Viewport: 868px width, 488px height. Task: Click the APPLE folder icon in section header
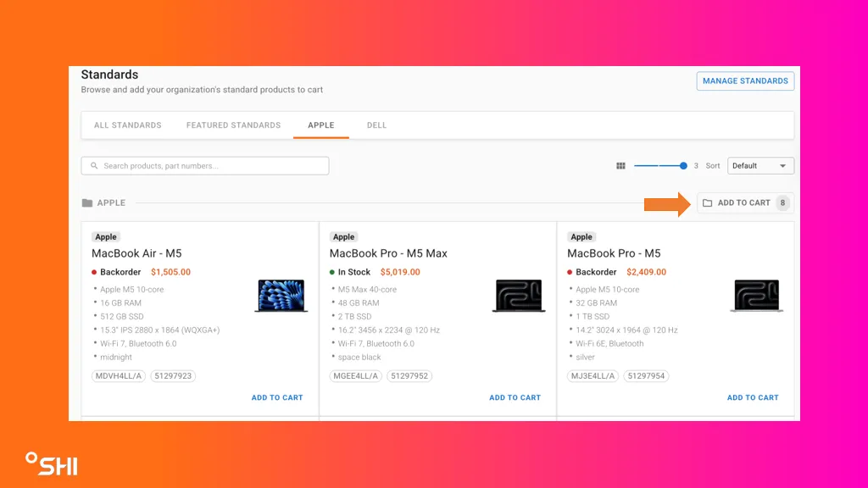(x=87, y=203)
